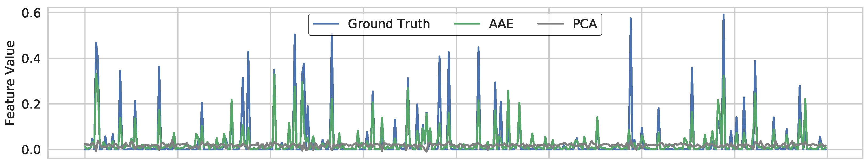Click the 0.0 y-axis tick label
The image size is (868, 164).
tap(31, 150)
